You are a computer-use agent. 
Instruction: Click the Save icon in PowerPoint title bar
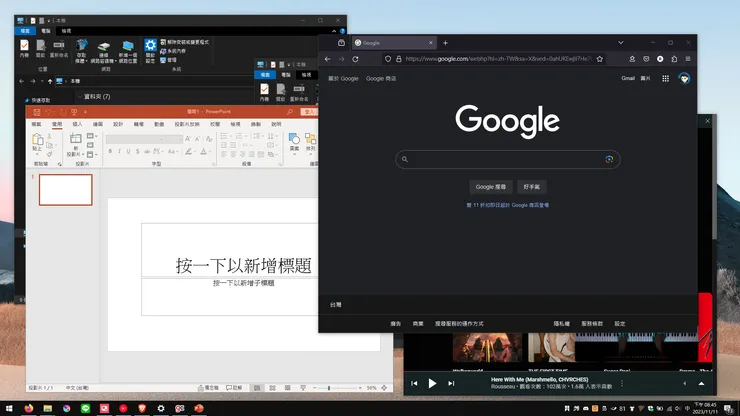click(x=37, y=112)
